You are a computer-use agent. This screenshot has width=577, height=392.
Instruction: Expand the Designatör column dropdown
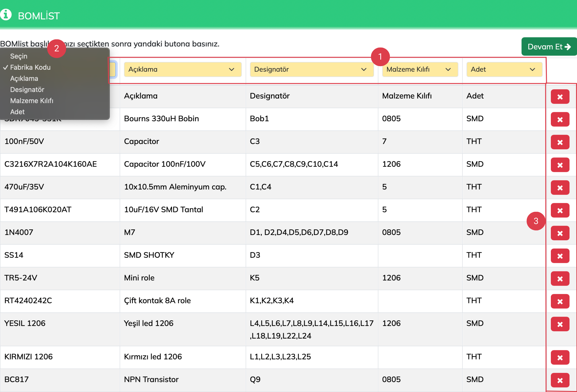tap(311, 69)
